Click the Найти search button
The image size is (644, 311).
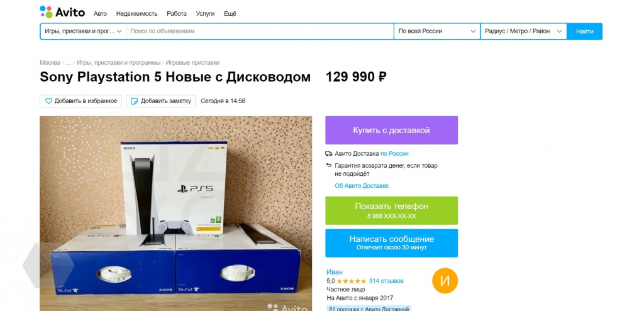point(584,31)
